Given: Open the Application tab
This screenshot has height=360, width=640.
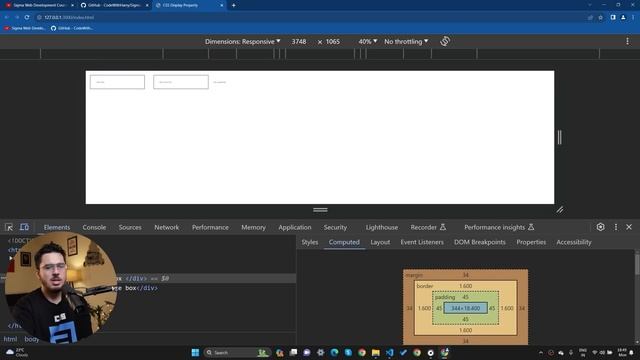Looking at the screenshot, I should [295, 227].
